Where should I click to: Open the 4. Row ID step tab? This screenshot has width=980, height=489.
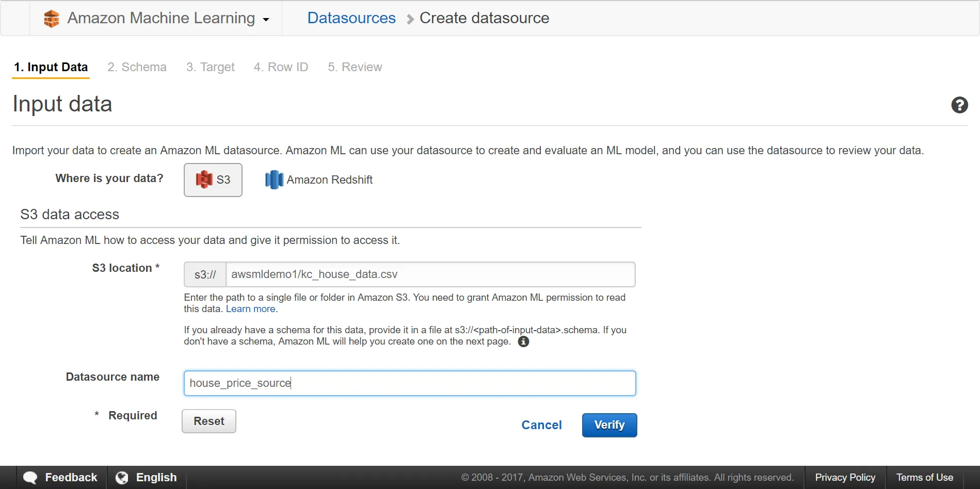pos(281,67)
